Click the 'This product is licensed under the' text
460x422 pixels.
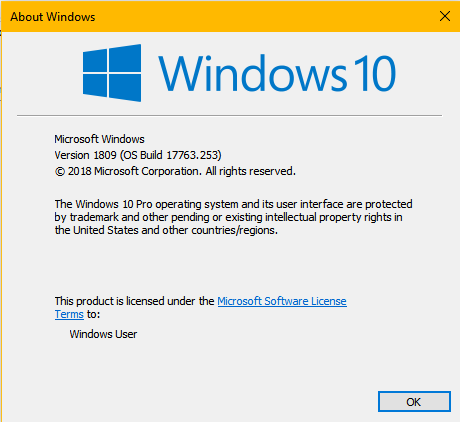point(134,301)
